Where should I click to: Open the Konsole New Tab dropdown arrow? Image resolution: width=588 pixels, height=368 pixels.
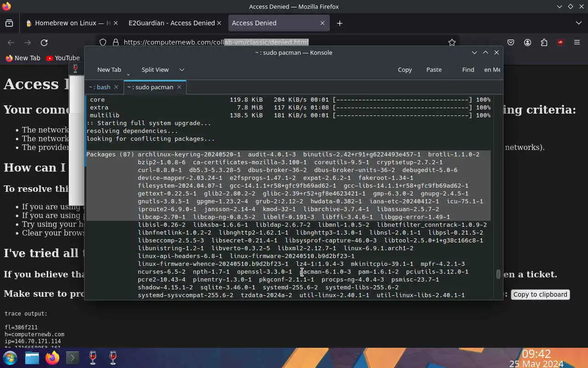(x=128, y=74)
